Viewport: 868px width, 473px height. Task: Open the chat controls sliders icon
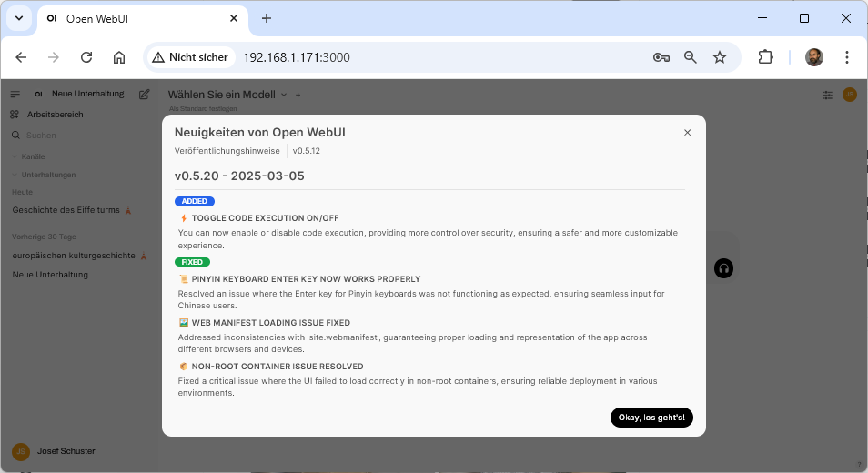point(827,95)
